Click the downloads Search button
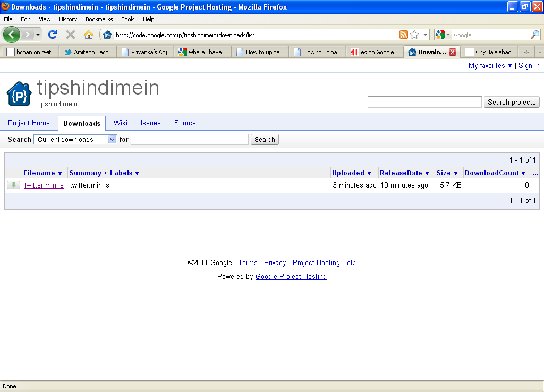This screenshot has width=544, height=392. click(265, 140)
